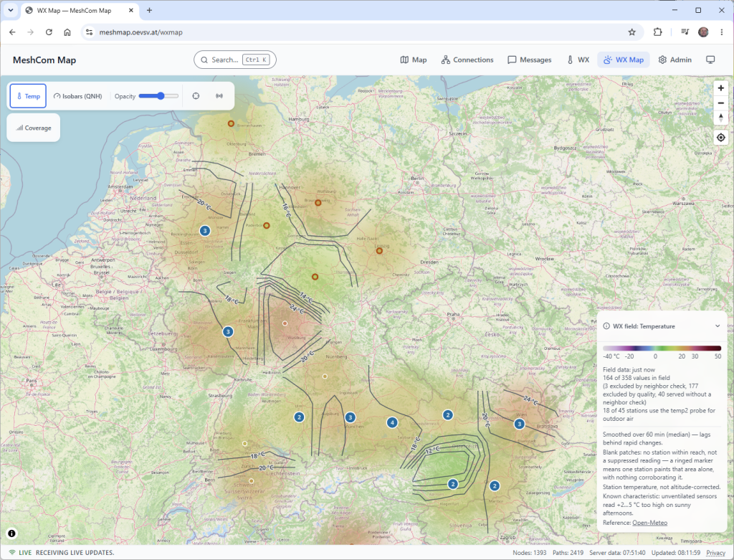Select the ringed station marker near Paderborn
Viewport: 734px width, 560px height.
(267, 226)
